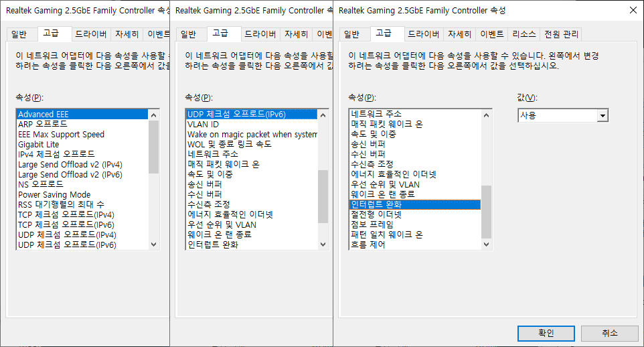
Task: Click scroll-up arrow of right property list
Action: click(486, 115)
